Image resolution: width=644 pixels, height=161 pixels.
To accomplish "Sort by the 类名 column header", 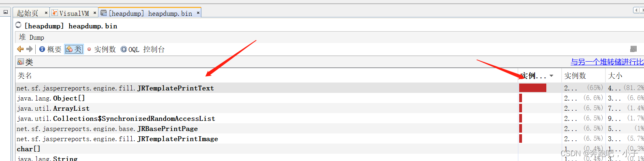I will pos(25,75).
